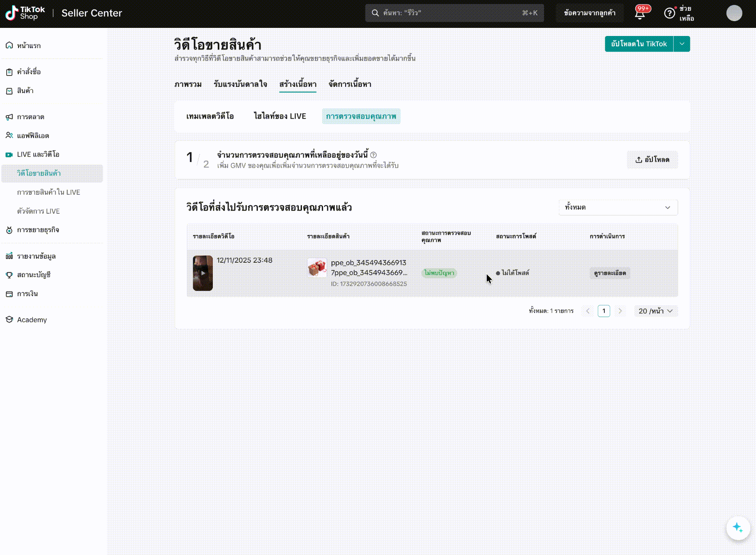Image resolution: width=756 pixels, height=555 pixels.
Task: Click ดูรายละเอียด for the video row
Action: tap(610, 273)
